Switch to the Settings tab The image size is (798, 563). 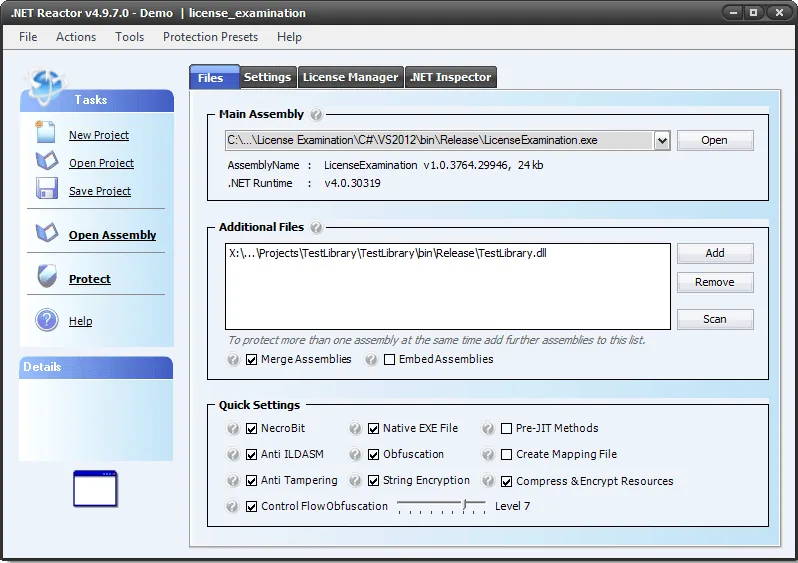(267, 77)
